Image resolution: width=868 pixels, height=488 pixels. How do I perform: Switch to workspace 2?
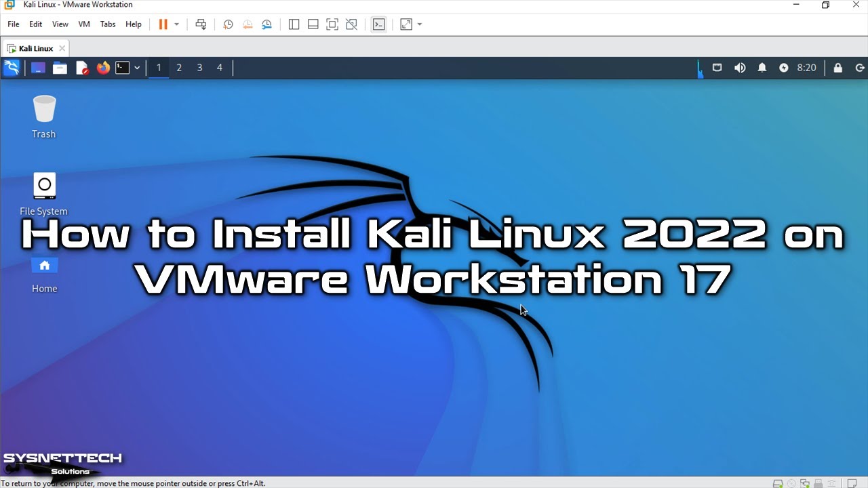179,68
